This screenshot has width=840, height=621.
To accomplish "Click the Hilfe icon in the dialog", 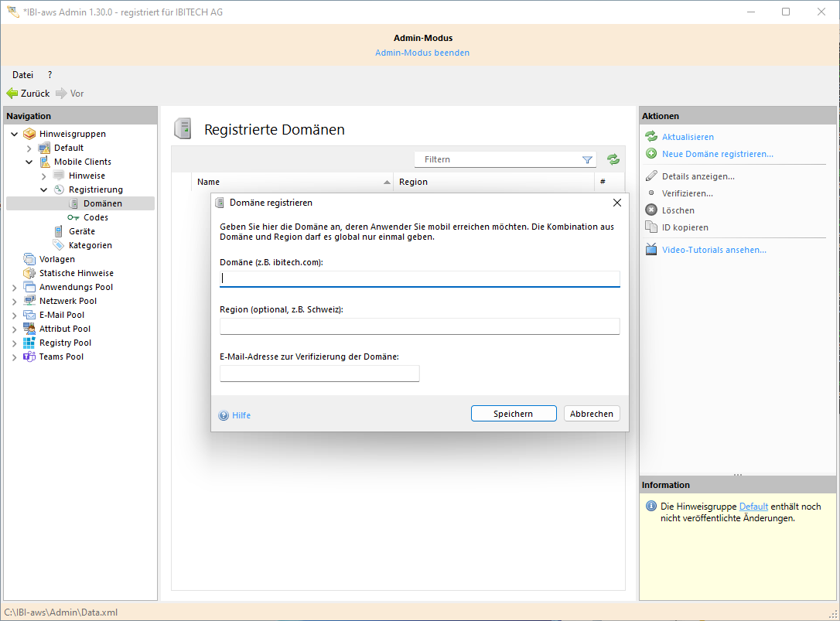I will [x=224, y=415].
